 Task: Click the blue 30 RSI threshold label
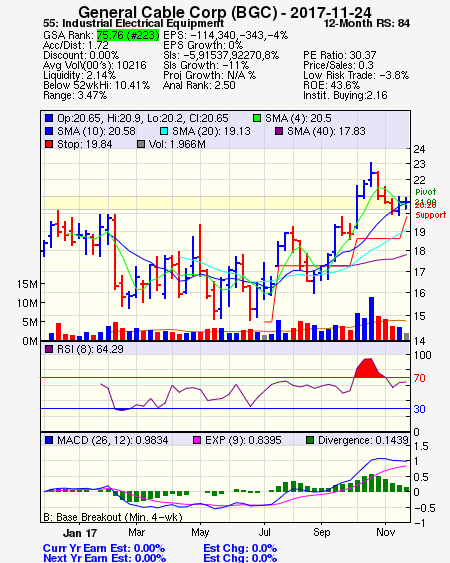[419, 409]
